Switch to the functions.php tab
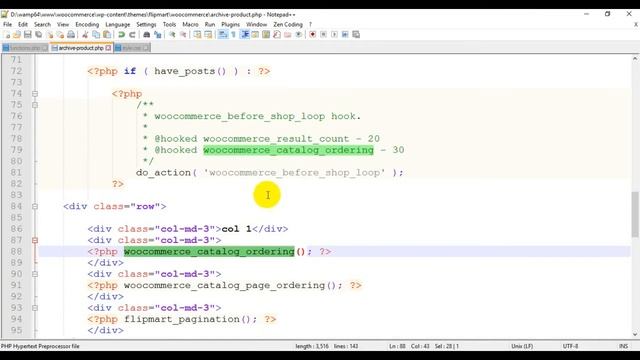 [x=25, y=48]
